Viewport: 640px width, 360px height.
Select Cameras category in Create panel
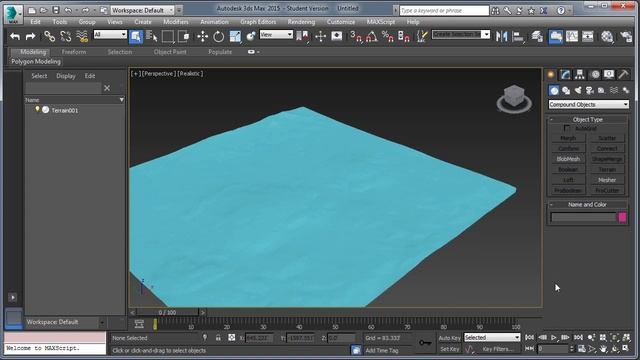pyautogui.click(x=589, y=90)
